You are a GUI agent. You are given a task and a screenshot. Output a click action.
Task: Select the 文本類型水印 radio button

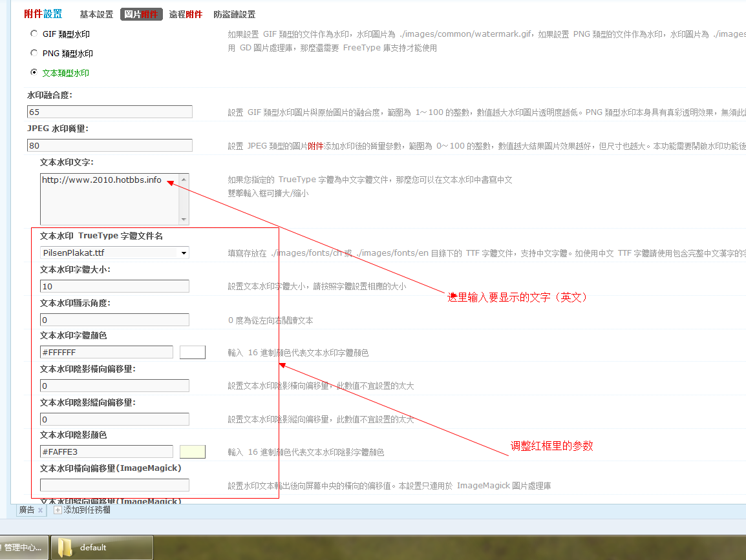(34, 72)
